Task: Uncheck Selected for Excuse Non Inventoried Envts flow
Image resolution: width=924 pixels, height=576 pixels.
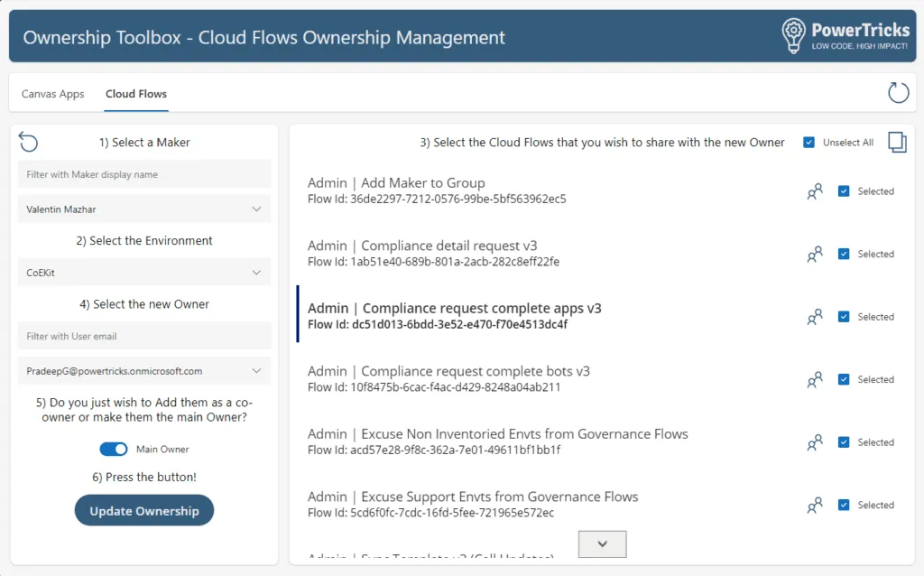Action: point(844,442)
